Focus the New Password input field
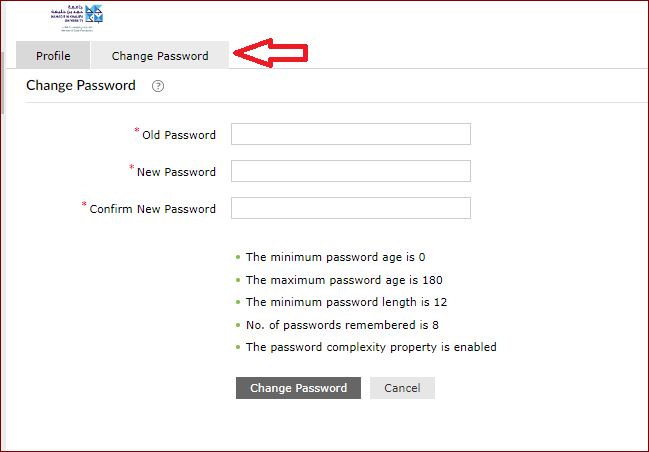649x452 pixels. (x=351, y=171)
